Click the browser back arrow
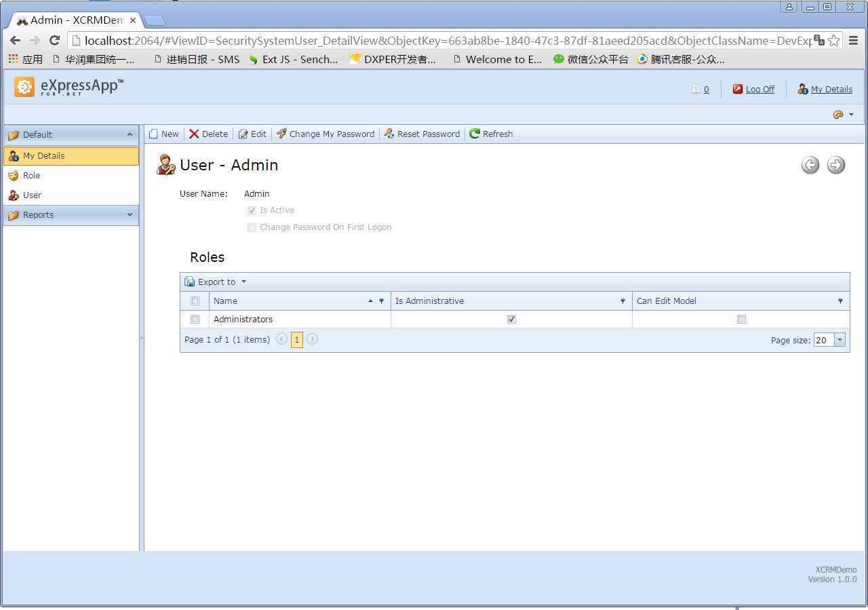Viewport: 868px width, 610px height. pos(15,41)
